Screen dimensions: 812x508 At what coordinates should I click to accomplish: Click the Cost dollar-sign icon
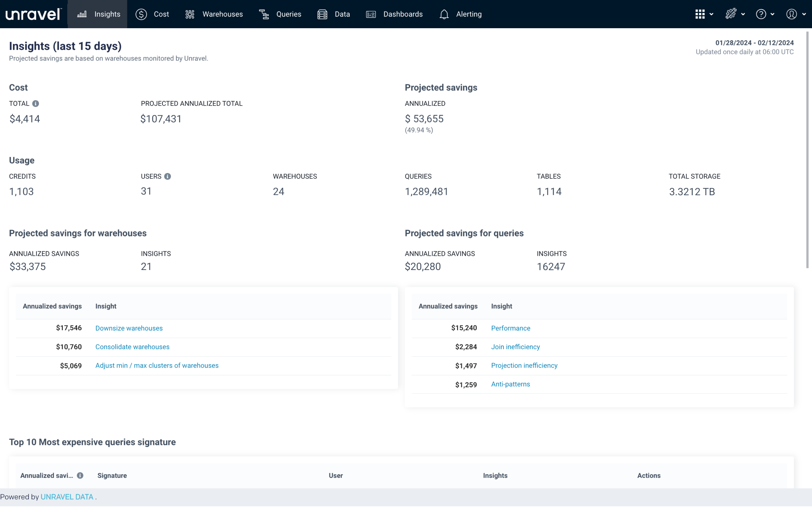click(141, 14)
